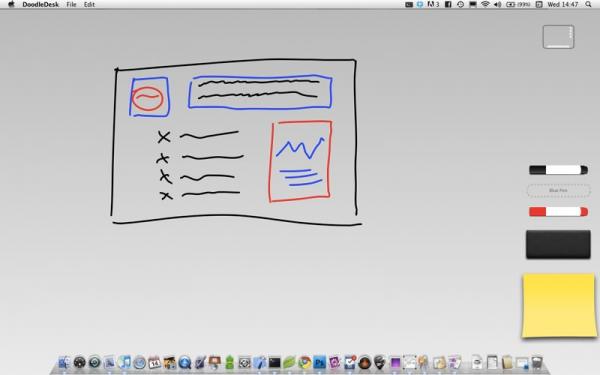Launch Photoshop from the dock
Screen dimensions: 600x375
[x=319, y=362]
